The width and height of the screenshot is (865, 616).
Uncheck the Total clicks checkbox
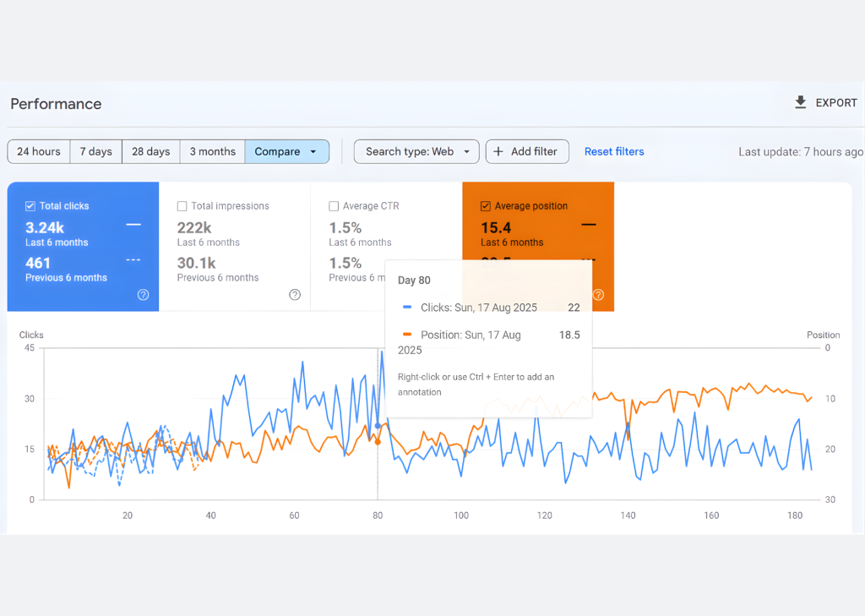click(30, 206)
